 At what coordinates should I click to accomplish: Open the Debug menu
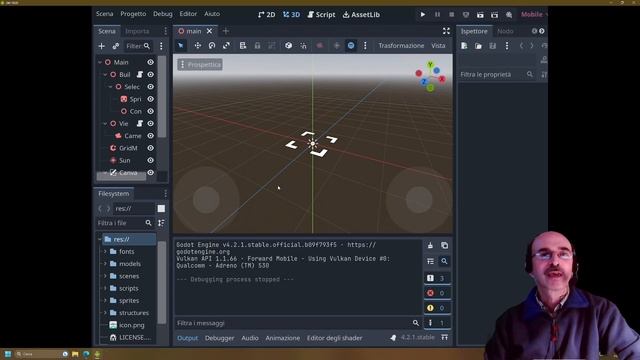coord(163,14)
